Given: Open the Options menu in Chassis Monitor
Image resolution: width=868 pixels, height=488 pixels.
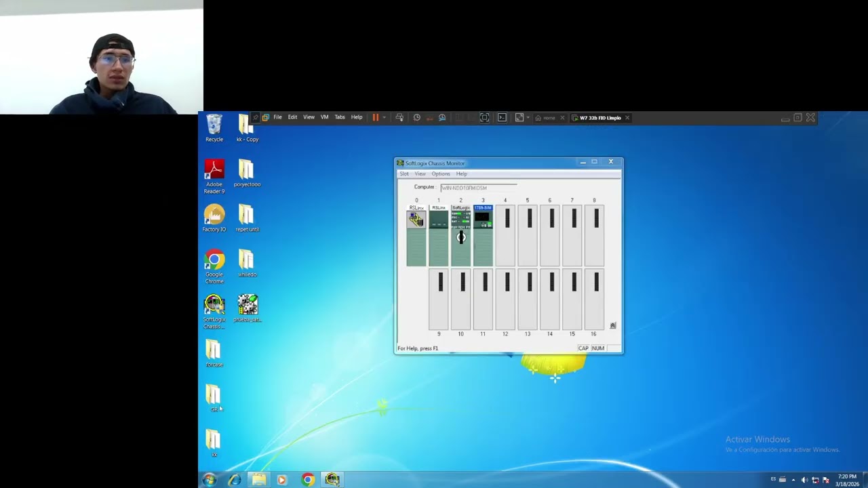Looking at the screenshot, I should 441,174.
